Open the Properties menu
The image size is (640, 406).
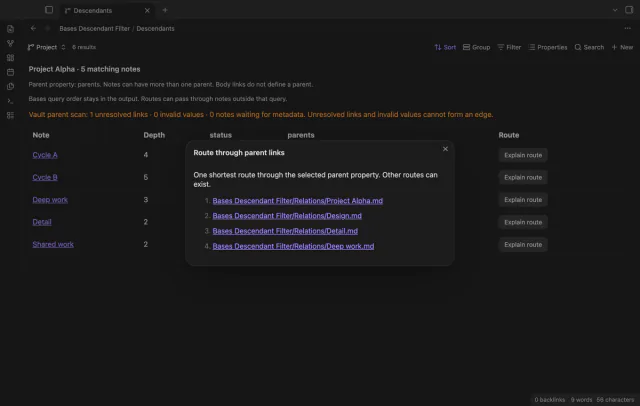coord(547,47)
